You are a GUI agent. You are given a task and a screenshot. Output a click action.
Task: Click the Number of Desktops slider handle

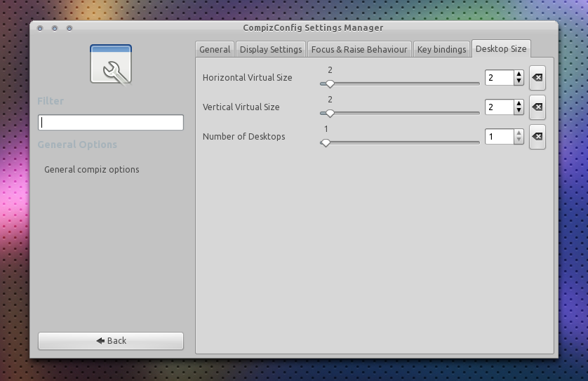326,143
